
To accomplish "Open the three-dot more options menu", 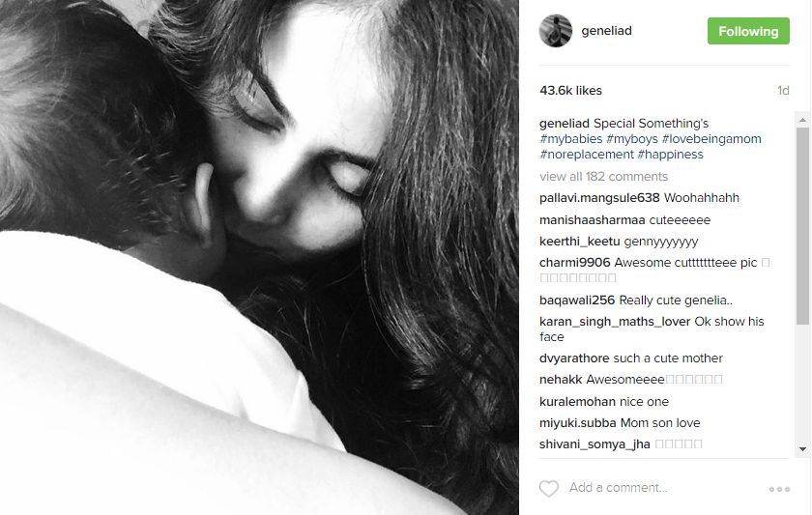I will tap(779, 489).
